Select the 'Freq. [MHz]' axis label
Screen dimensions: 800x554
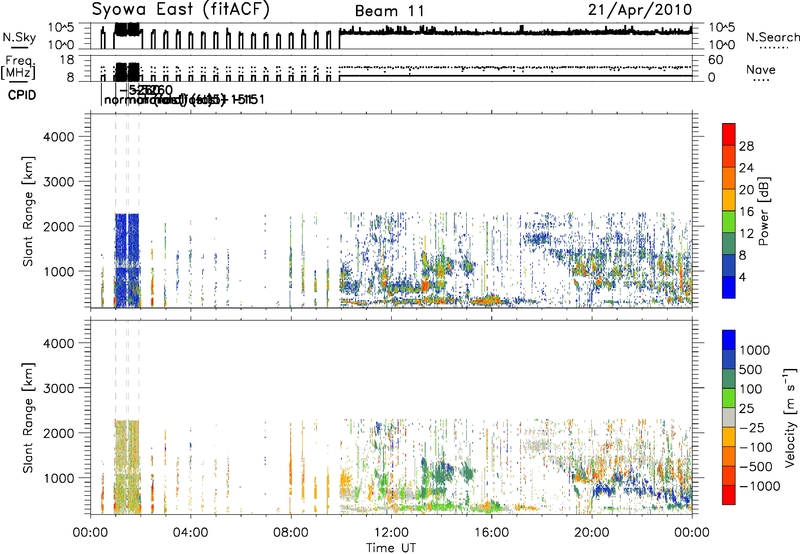tap(18, 68)
